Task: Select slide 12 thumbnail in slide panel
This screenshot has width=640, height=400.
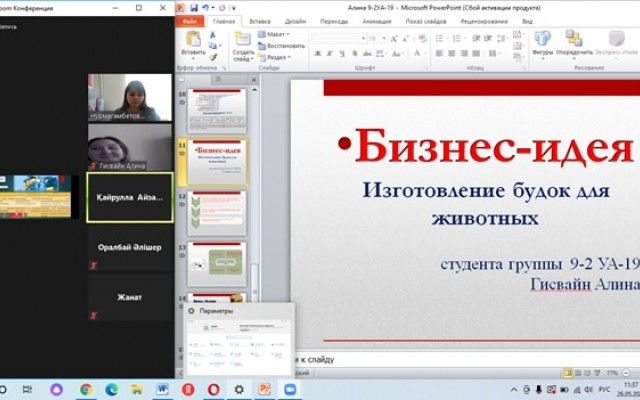Action: pyautogui.click(x=218, y=211)
